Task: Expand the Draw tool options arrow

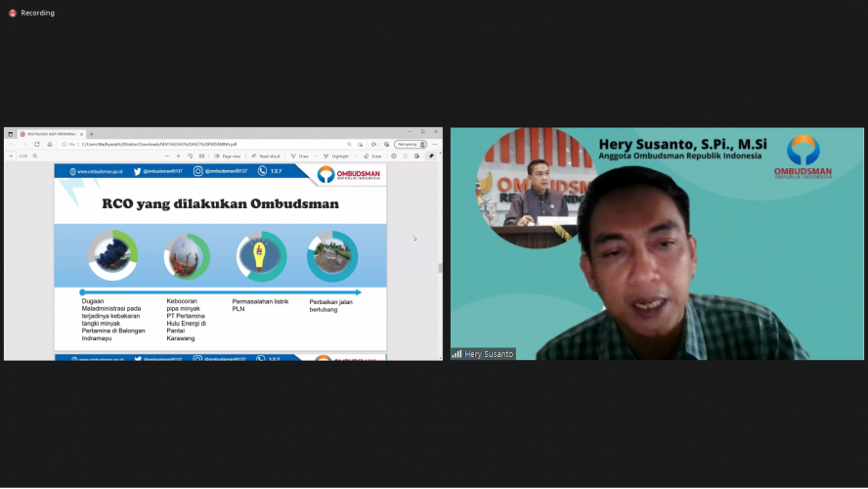Action: 315,156
